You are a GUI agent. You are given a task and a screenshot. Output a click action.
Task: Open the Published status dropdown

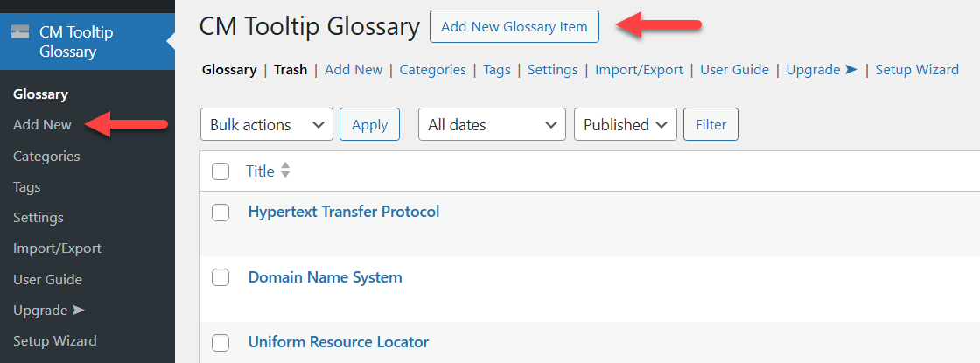(x=626, y=124)
